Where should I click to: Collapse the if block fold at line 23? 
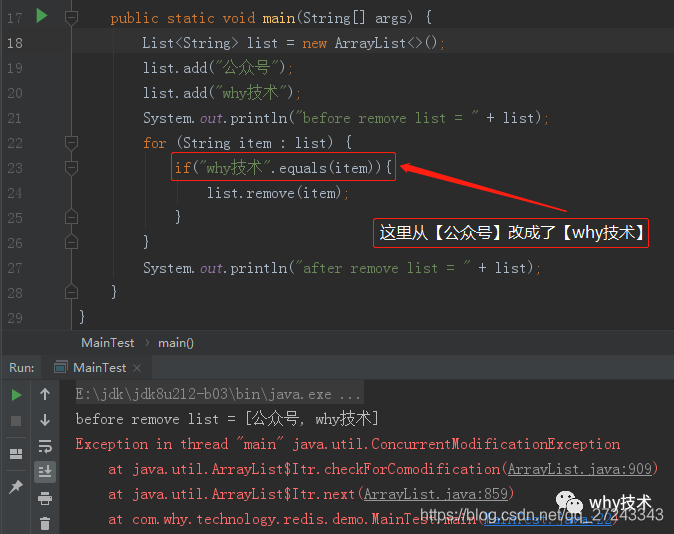71,167
